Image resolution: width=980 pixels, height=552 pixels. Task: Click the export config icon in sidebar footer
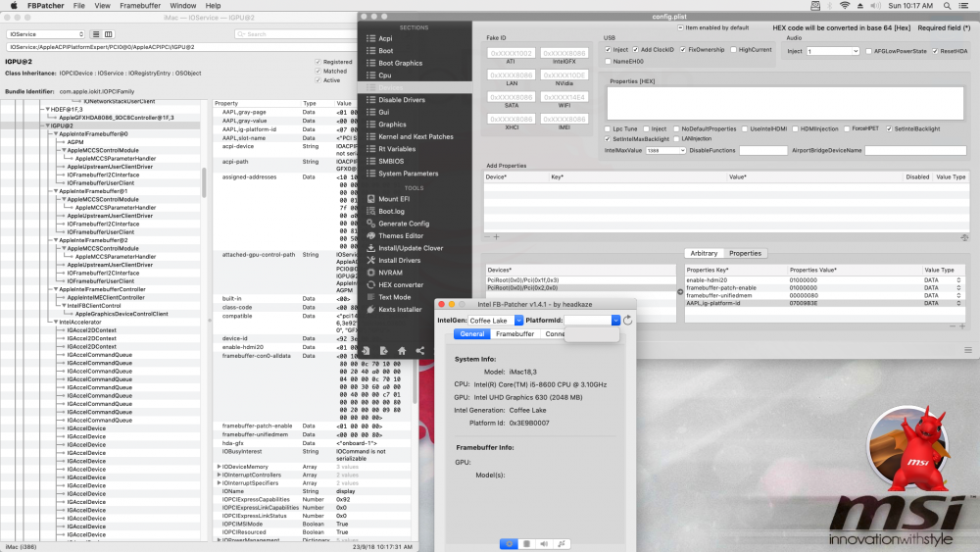point(384,351)
